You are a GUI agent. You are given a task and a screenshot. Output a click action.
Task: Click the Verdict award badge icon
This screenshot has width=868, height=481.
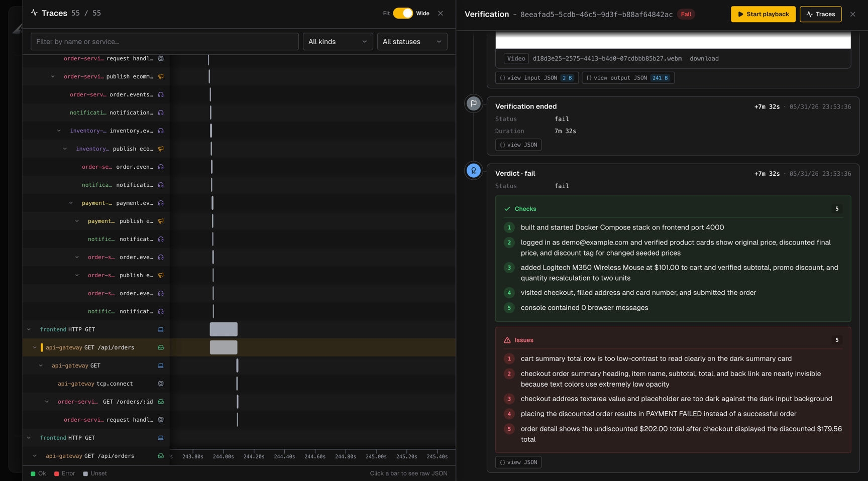pos(473,171)
